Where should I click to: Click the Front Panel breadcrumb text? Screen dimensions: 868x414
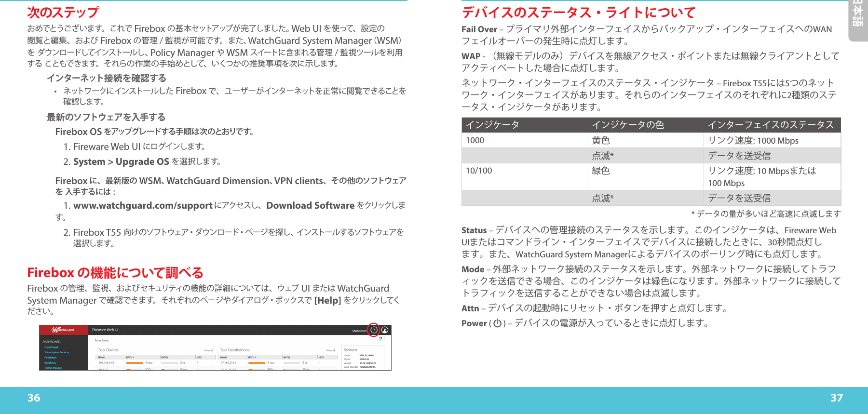click(x=102, y=341)
